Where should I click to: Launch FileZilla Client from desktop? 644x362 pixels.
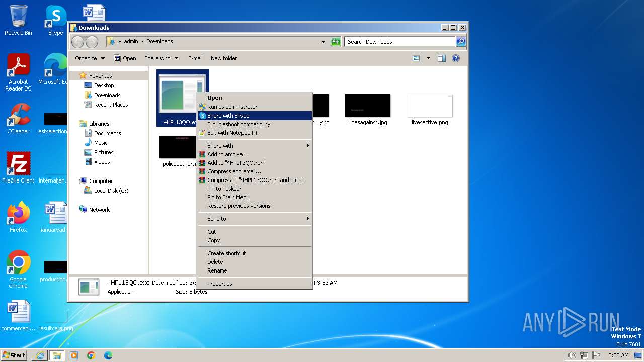coord(18,168)
